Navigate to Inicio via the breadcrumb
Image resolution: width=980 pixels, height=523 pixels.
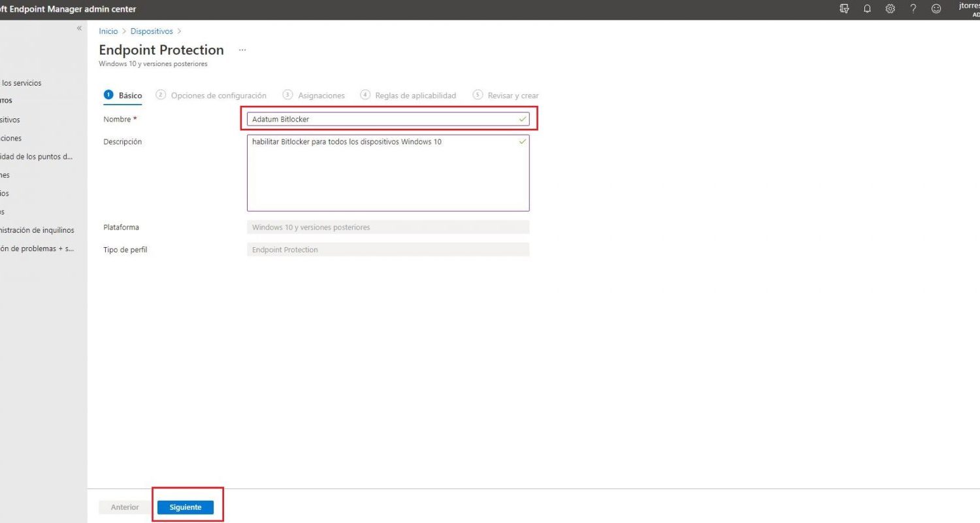click(x=108, y=31)
